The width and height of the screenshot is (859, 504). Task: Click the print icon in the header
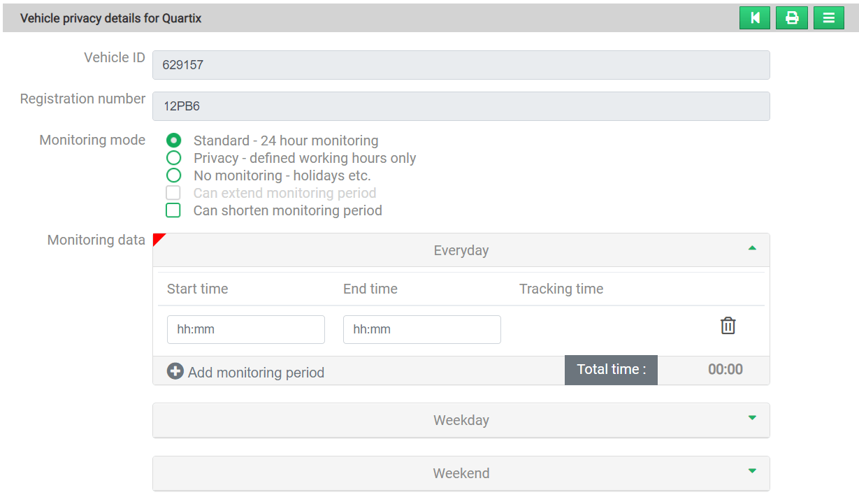(x=791, y=17)
